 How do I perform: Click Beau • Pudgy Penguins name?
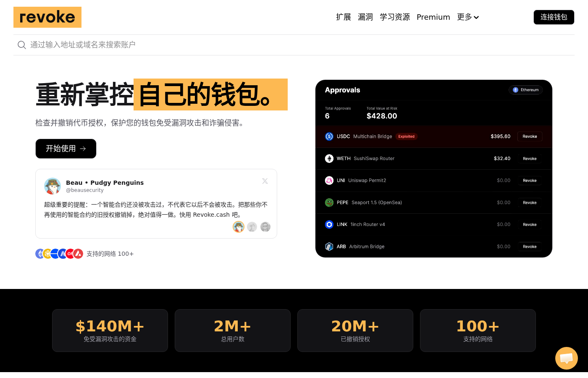click(x=105, y=183)
